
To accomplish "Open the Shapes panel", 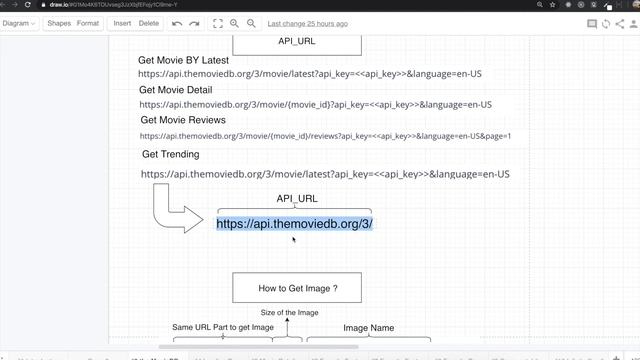I will [59, 23].
